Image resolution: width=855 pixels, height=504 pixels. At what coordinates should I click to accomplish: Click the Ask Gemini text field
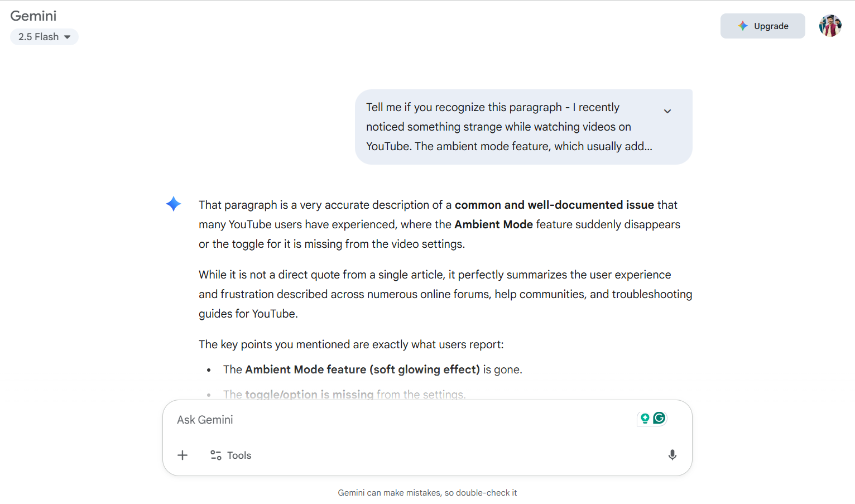[402, 420]
